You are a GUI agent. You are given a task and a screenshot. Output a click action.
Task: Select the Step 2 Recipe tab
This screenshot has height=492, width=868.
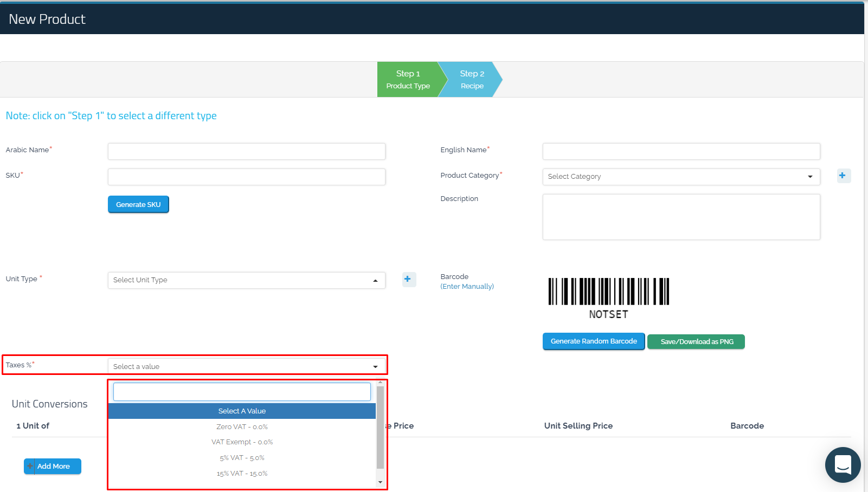click(x=471, y=79)
